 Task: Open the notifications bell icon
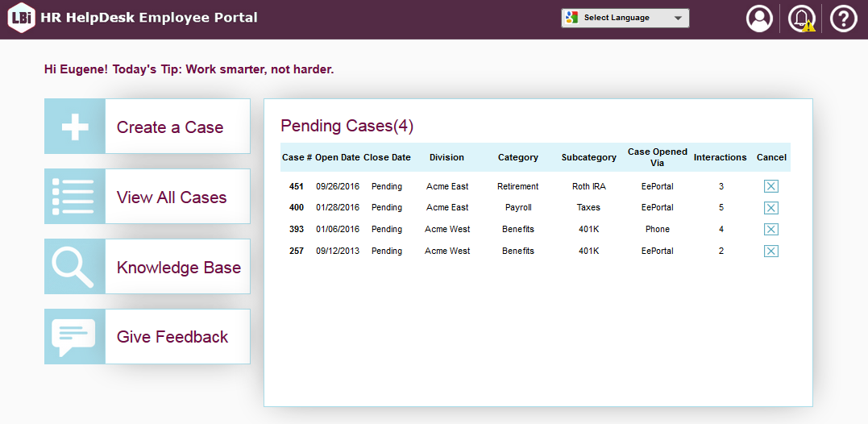coord(801,19)
